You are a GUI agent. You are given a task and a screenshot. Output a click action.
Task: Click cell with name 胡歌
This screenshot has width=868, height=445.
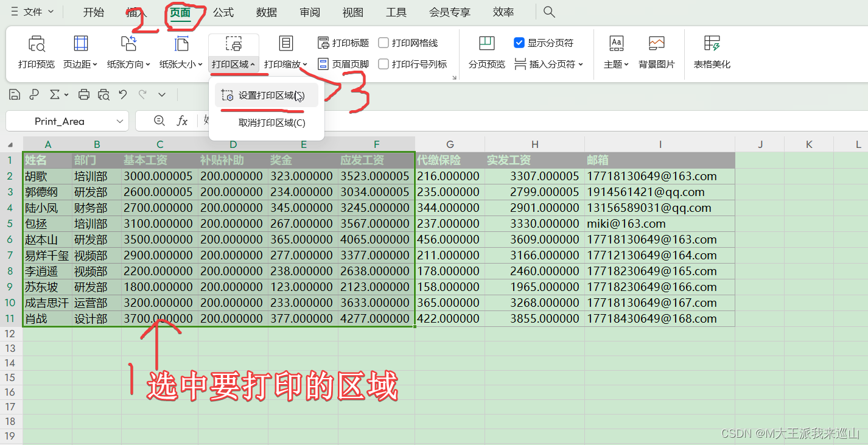47,176
